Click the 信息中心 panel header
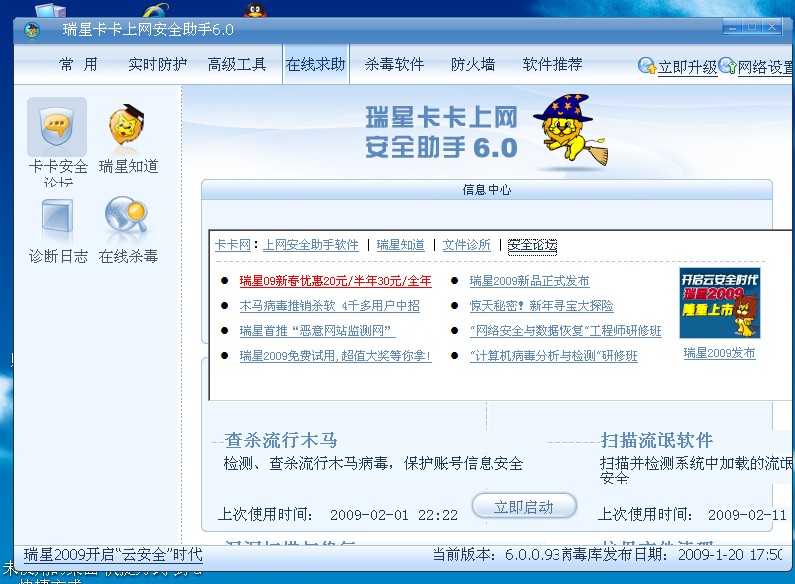795x584 pixels. (x=487, y=190)
